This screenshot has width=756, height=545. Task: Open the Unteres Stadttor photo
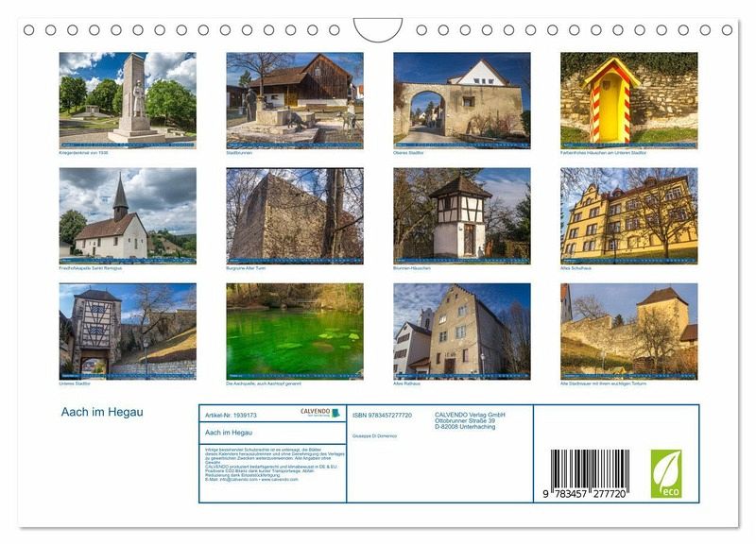128,331
